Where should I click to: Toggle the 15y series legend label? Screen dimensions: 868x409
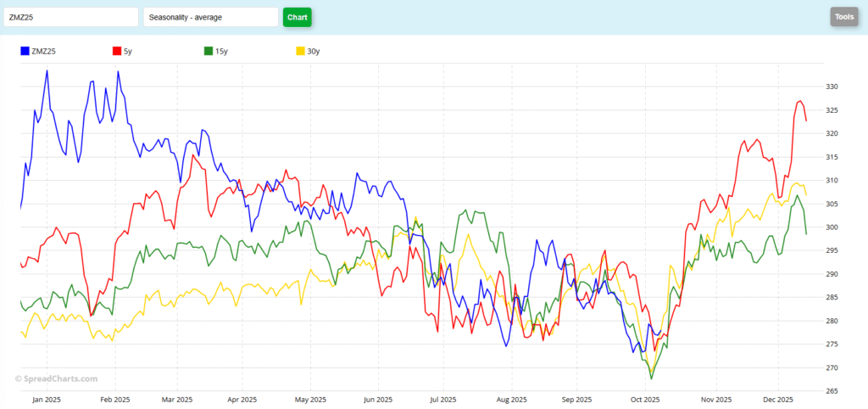tap(221, 52)
